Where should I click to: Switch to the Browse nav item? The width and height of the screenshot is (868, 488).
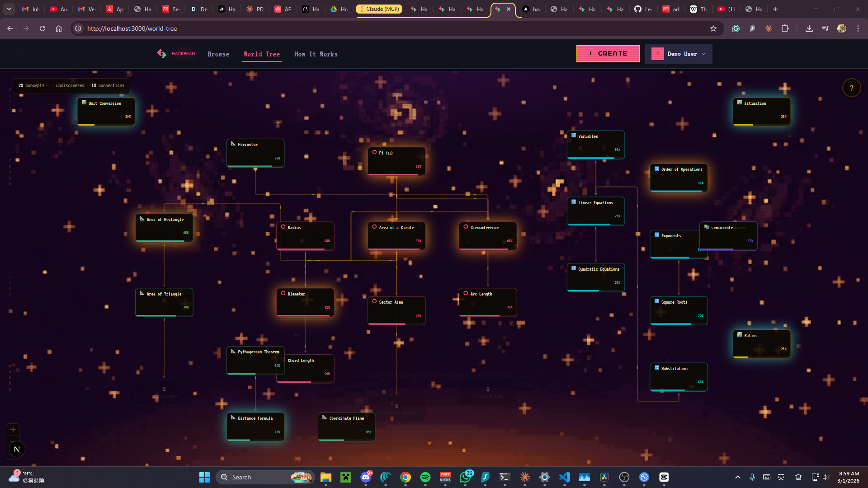tap(218, 54)
